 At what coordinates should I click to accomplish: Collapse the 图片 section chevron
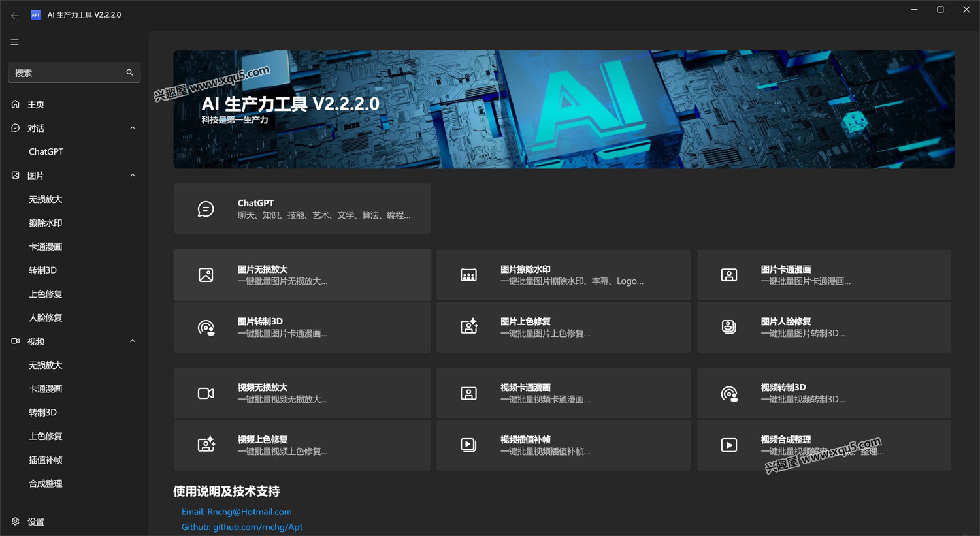tap(133, 176)
